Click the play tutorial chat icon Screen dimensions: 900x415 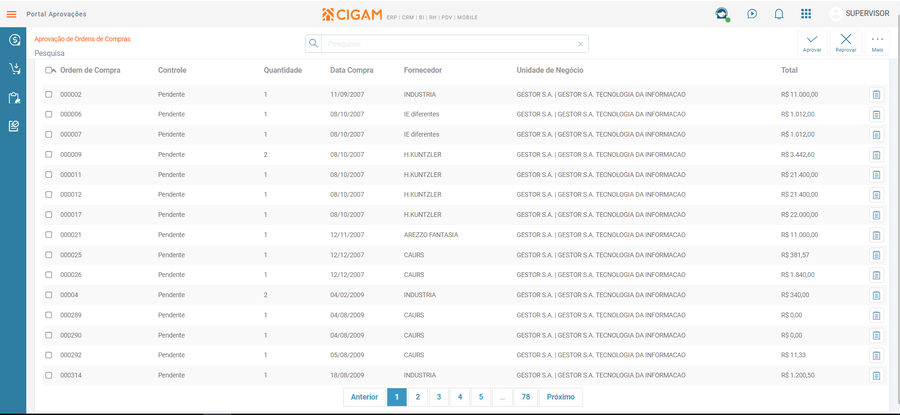pos(752,14)
